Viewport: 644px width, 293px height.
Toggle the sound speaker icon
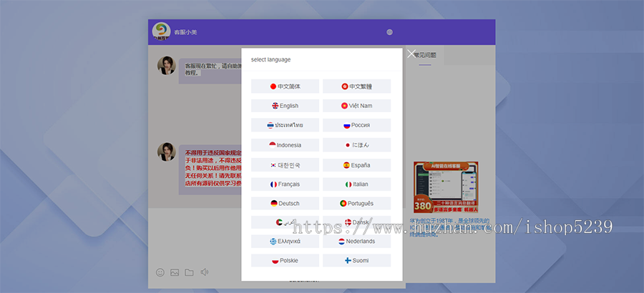tap(204, 272)
